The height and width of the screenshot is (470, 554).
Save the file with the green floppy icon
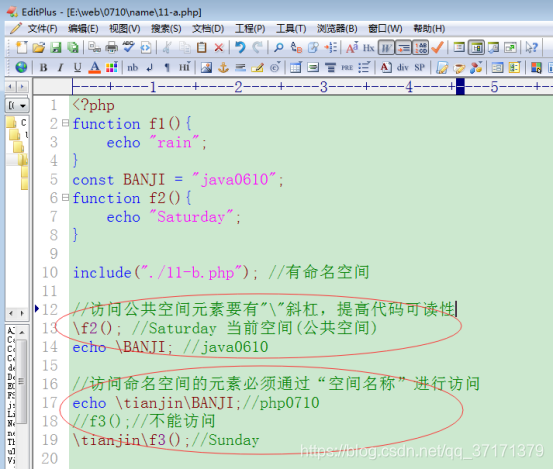tap(56, 47)
